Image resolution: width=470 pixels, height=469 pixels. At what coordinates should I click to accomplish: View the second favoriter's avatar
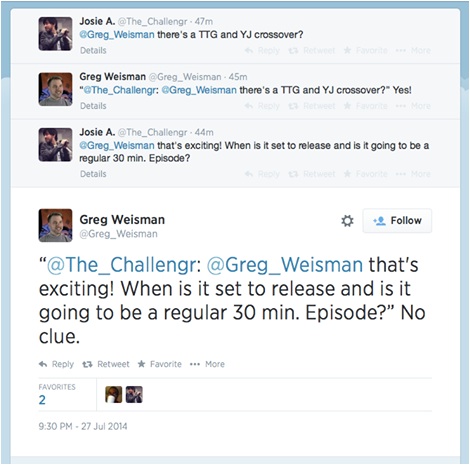tap(134, 394)
